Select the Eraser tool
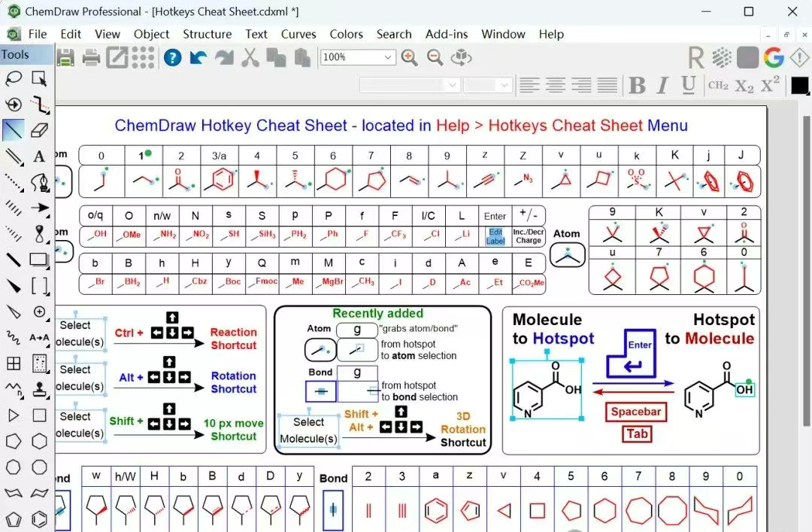 (x=39, y=130)
